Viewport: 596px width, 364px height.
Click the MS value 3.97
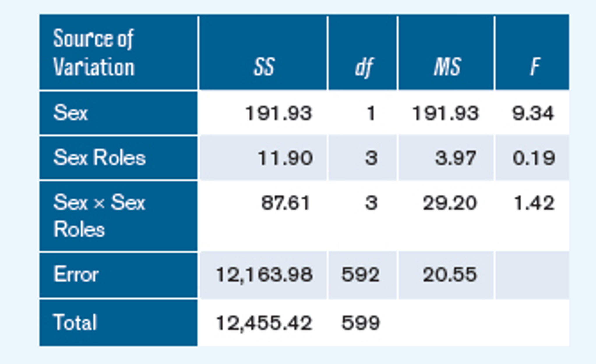point(456,158)
